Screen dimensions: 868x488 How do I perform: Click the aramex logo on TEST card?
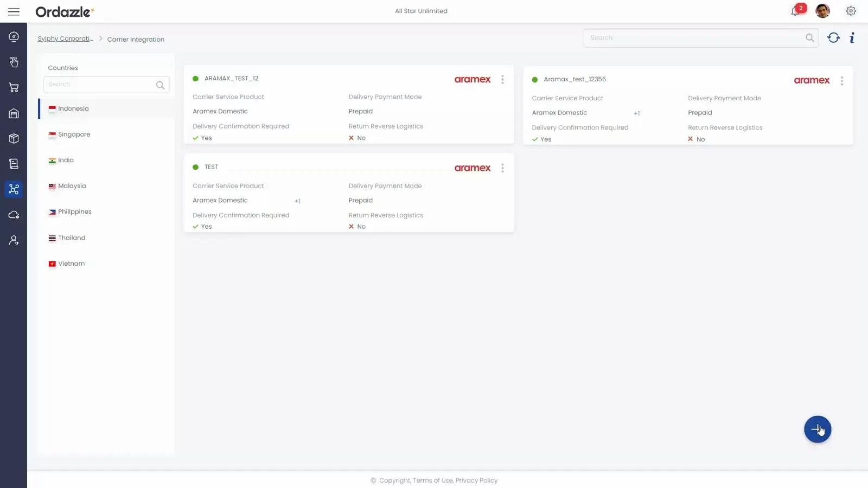click(x=473, y=168)
